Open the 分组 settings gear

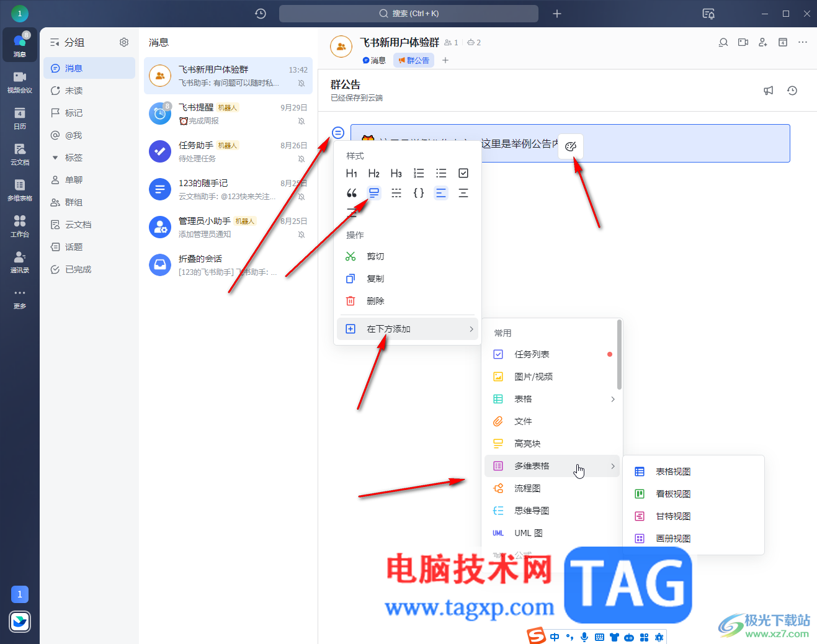[124, 42]
